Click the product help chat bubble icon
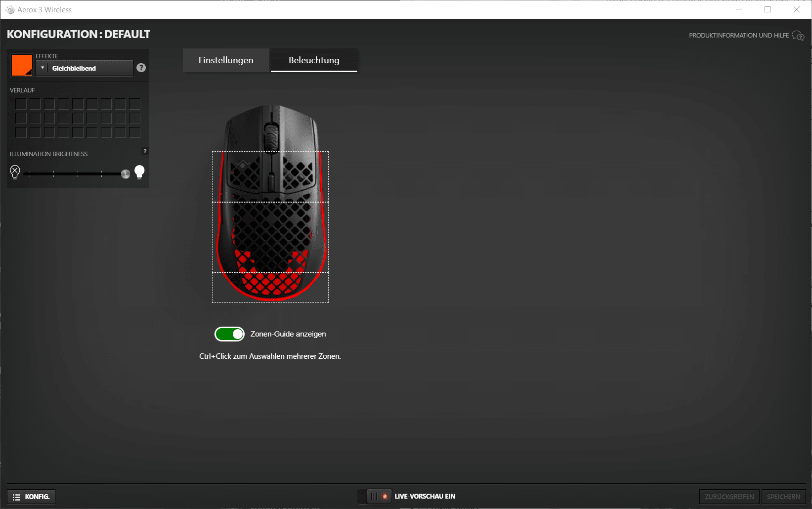This screenshot has width=812, height=509. (798, 36)
